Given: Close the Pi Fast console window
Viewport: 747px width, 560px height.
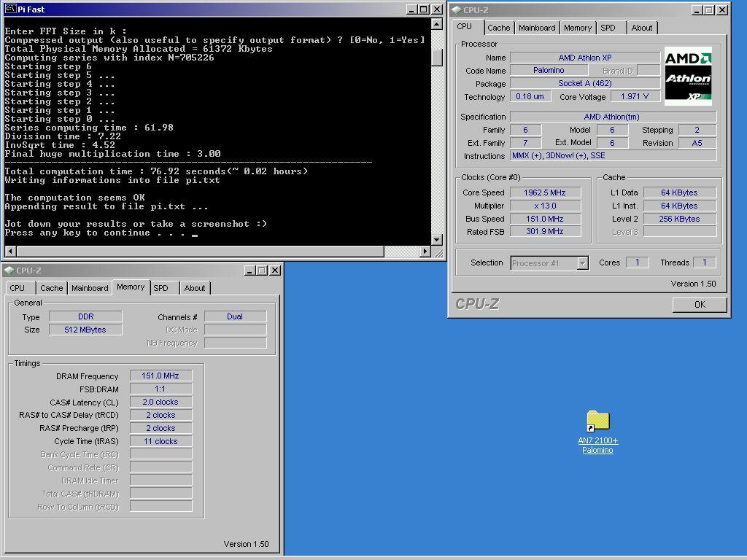Looking at the screenshot, I should 437,9.
